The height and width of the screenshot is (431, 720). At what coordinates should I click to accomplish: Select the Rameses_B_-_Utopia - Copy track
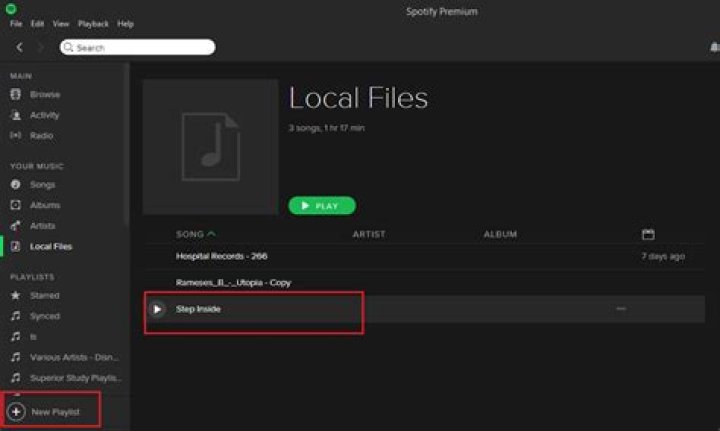tap(234, 283)
